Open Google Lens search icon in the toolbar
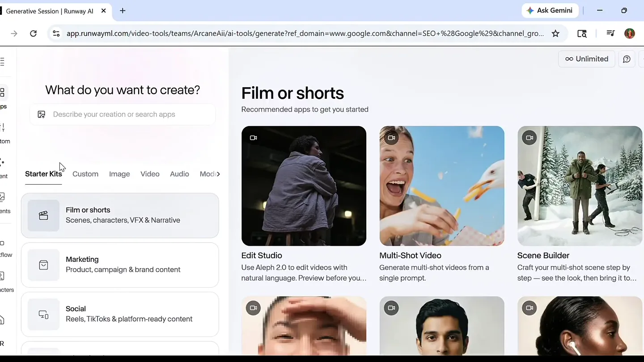The height and width of the screenshot is (362, 644). click(x=582, y=34)
